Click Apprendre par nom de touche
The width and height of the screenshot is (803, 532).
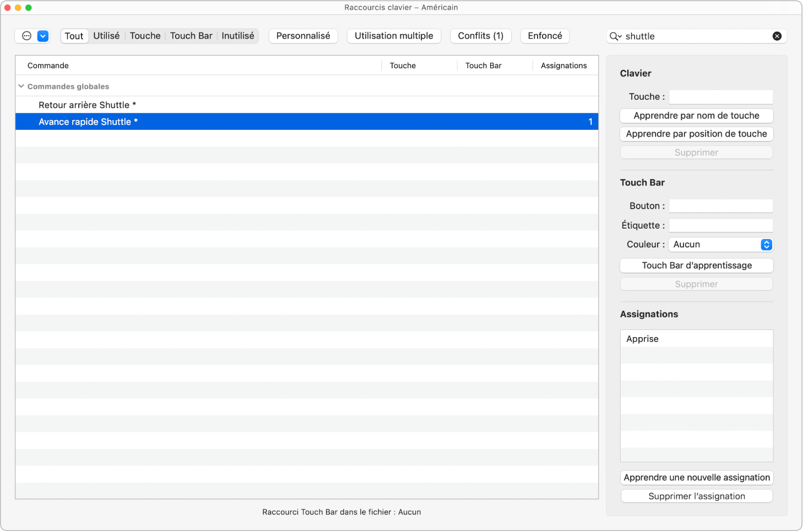(696, 116)
